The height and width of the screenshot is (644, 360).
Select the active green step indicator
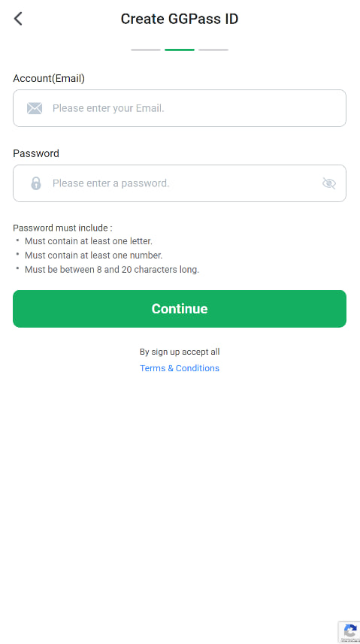coord(180,50)
